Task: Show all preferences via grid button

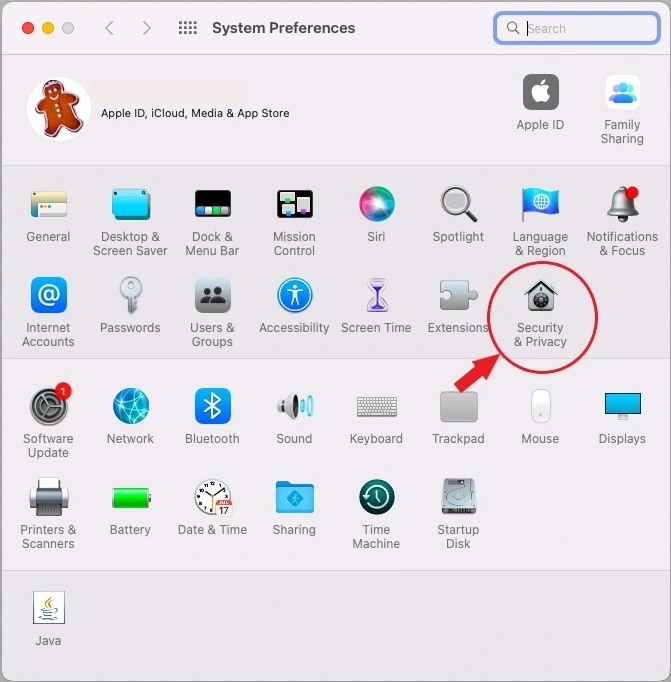Action: [188, 28]
